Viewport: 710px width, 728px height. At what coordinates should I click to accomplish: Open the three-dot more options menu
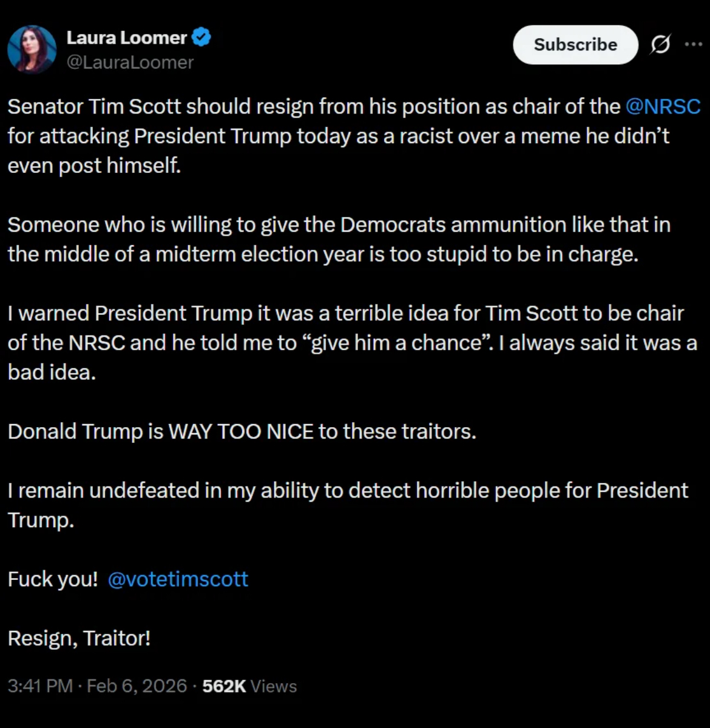coord(693,44)
